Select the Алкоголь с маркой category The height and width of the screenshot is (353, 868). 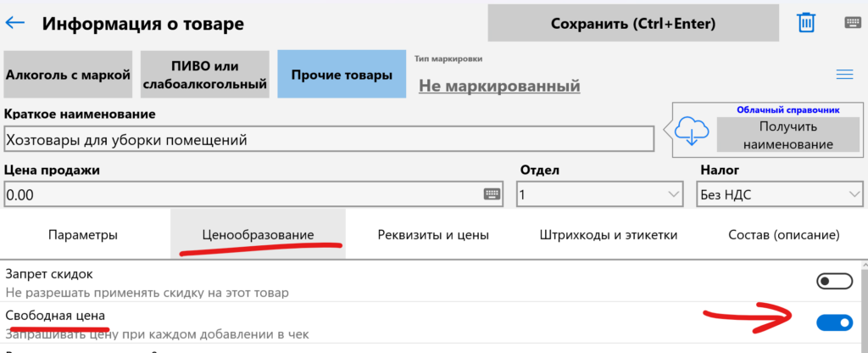tap(68, 75)
